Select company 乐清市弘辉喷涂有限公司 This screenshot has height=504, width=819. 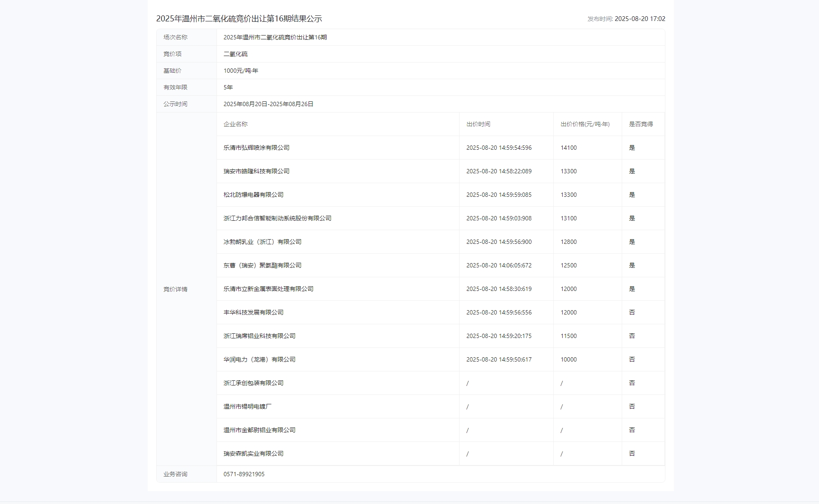(256, 148)
